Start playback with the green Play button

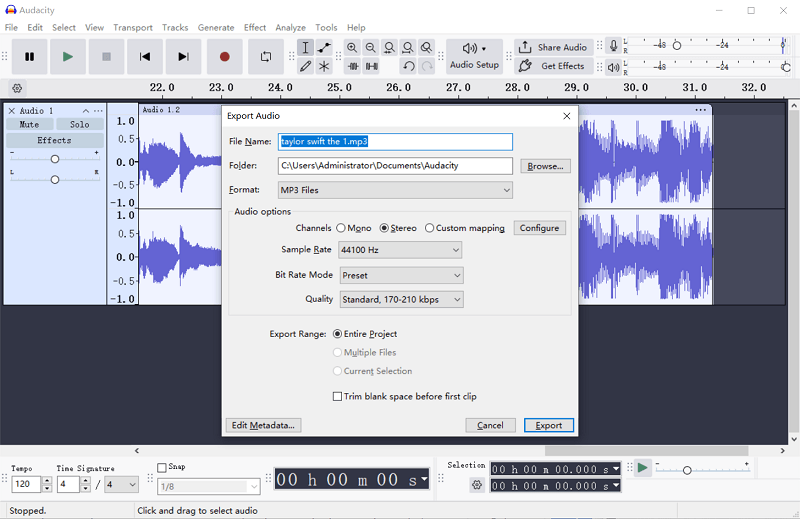68,57
